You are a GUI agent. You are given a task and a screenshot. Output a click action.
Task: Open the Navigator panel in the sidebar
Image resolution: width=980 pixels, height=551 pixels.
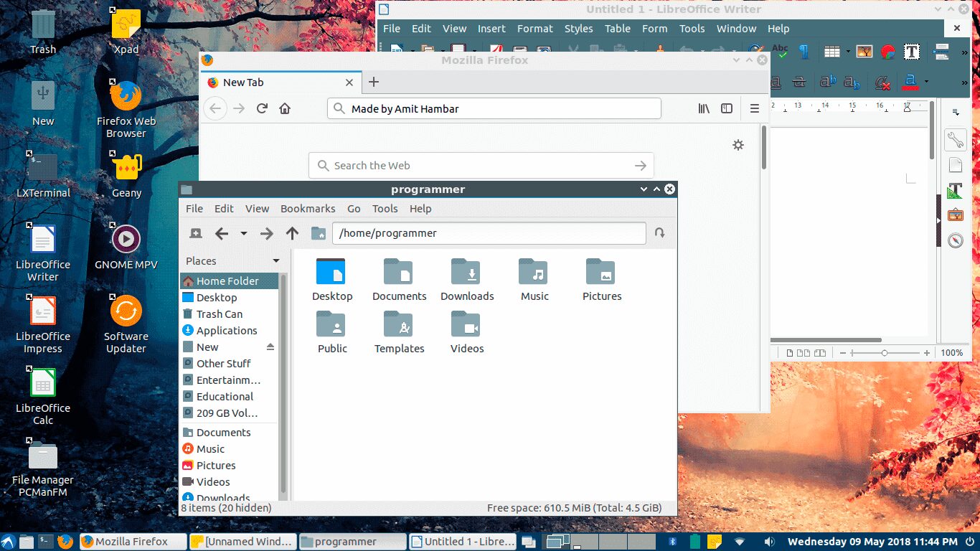click(956, 240)
